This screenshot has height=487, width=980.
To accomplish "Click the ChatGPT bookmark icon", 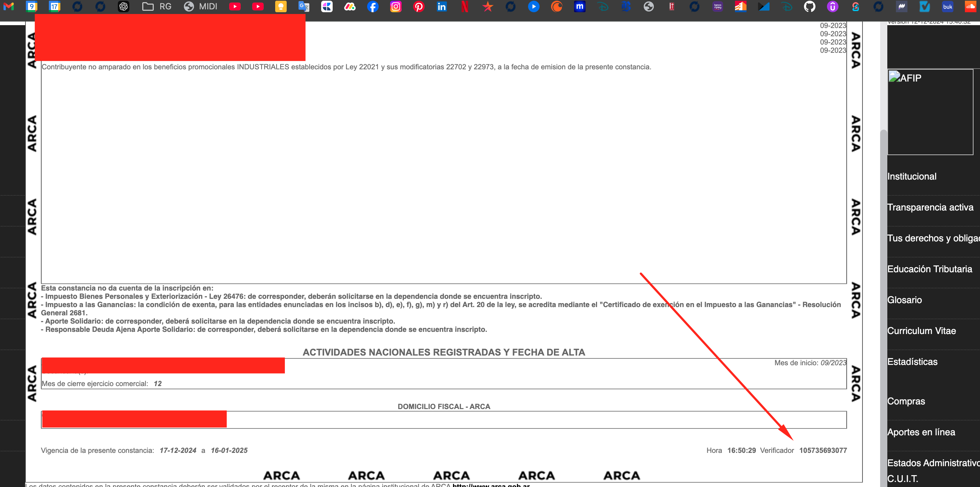I will click(124, 6).
